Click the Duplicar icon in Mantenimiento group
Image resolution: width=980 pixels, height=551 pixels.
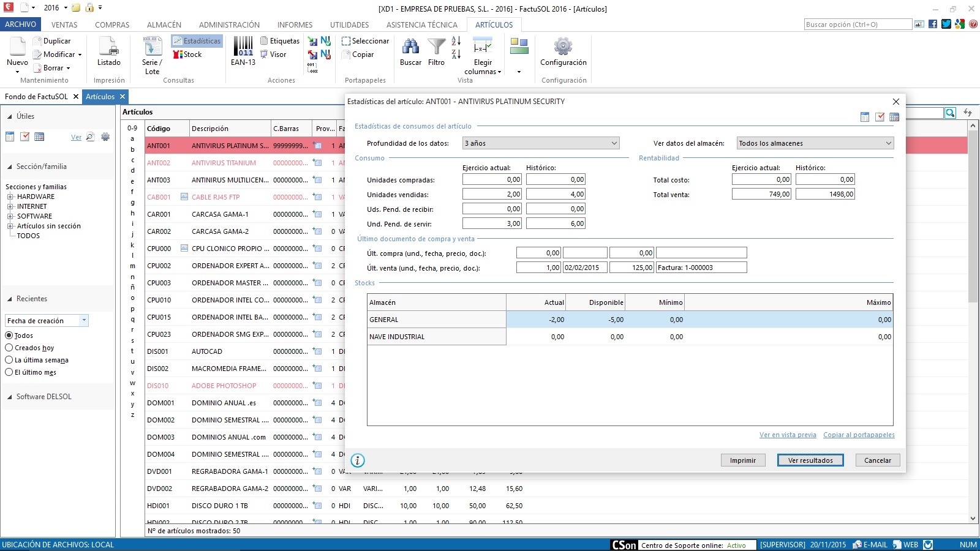37,41
